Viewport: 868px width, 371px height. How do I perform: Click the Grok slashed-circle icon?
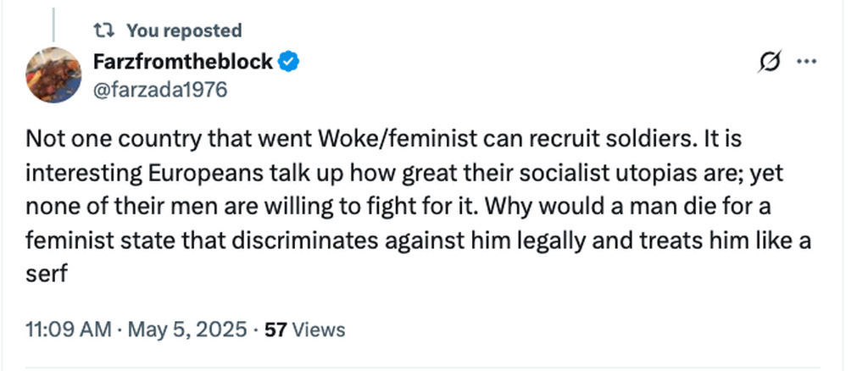(x=771, y=62)
